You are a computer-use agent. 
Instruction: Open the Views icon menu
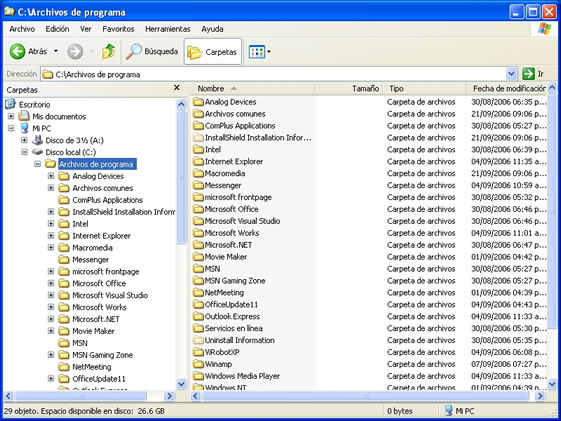257,52
